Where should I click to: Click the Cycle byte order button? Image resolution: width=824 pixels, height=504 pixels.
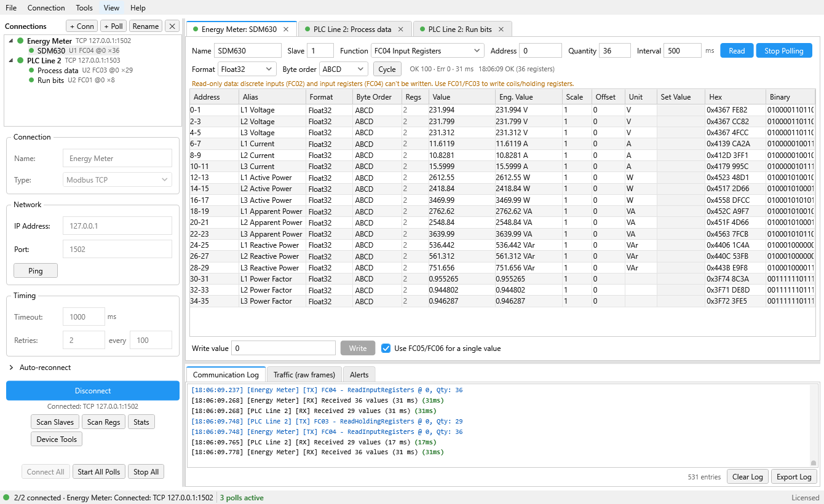[387, 69]
